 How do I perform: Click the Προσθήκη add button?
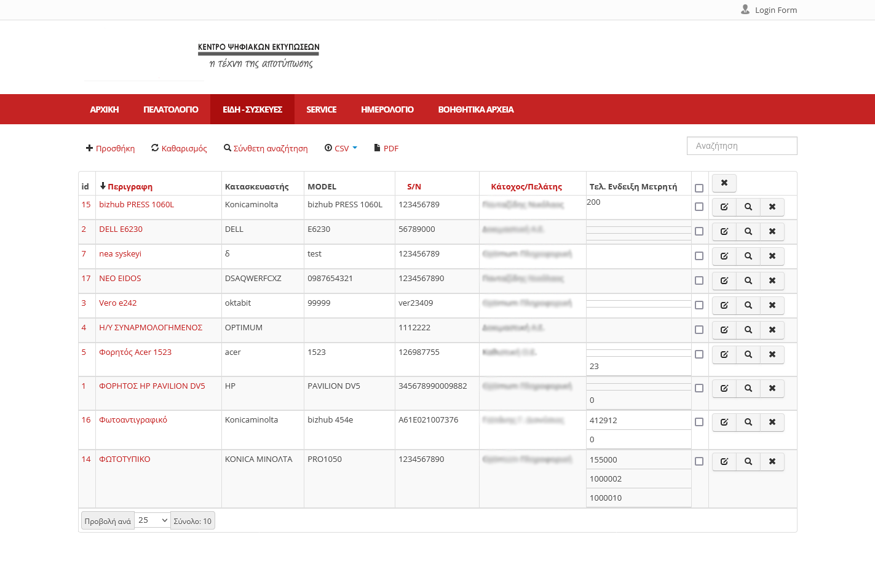click(110, 148)
